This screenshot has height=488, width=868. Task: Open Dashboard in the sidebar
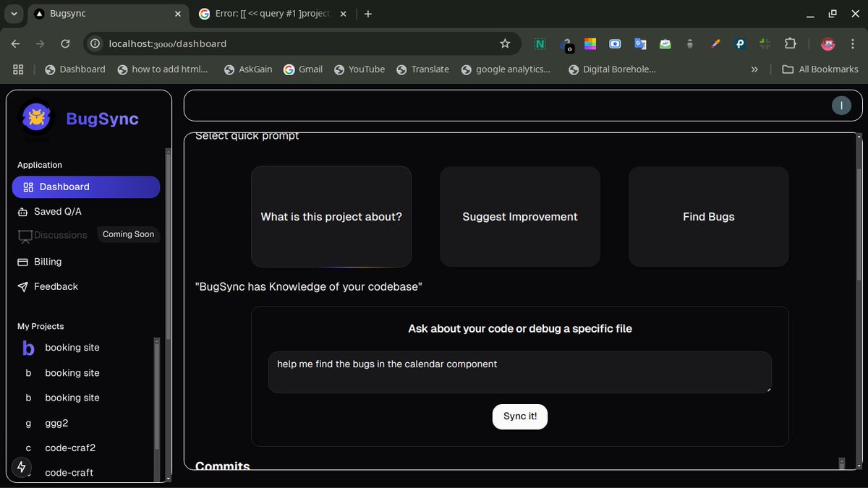[x=86, y=187]
